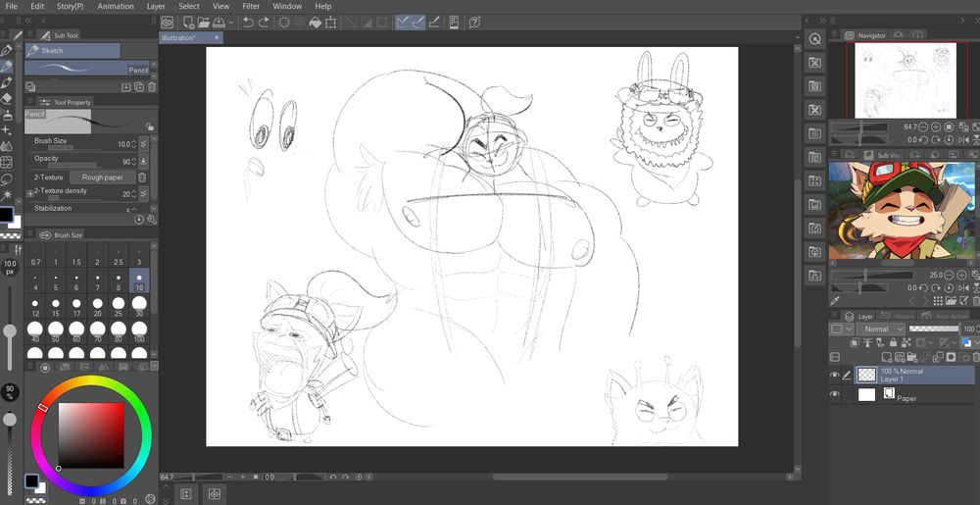Click the Fill bucket icon in the command bar

pyautogui.click(x=316, y=23)
